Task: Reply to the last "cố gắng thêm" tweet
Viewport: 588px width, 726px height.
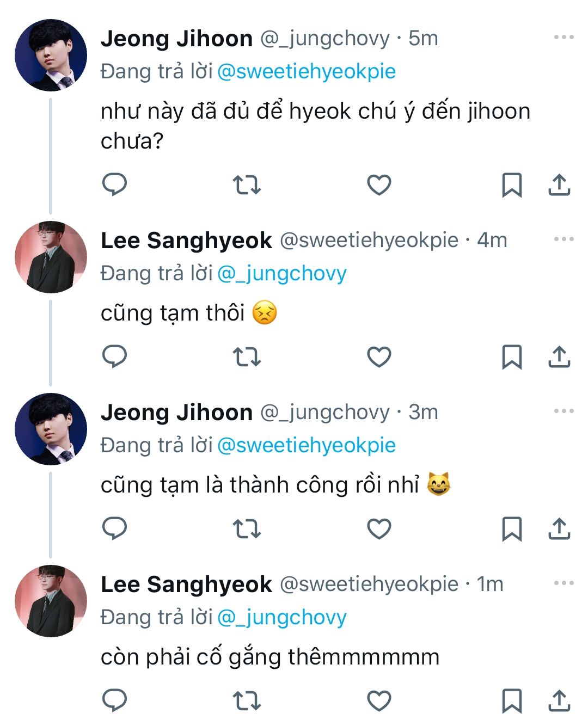Action: 114,700
